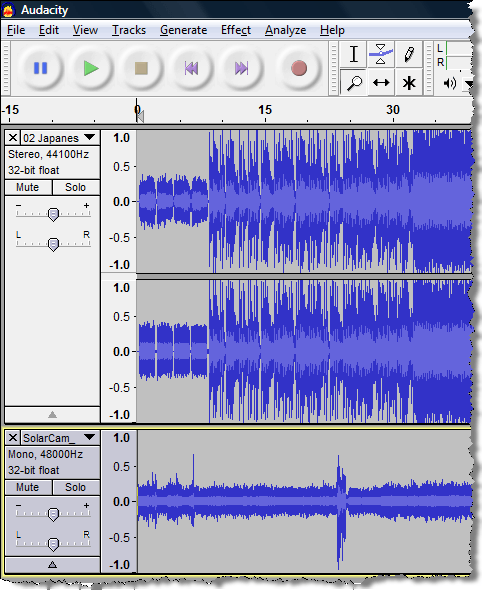Image resolution: width=482 pixels, height=590 pixels.
Task: Click the 02 Japanes left channel vertical scale
Action: click(x=119, y=201)
